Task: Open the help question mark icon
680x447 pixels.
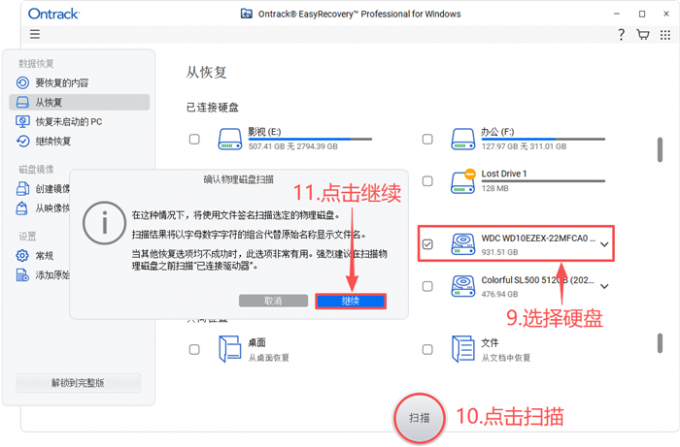Action: (x=621, y=35)
